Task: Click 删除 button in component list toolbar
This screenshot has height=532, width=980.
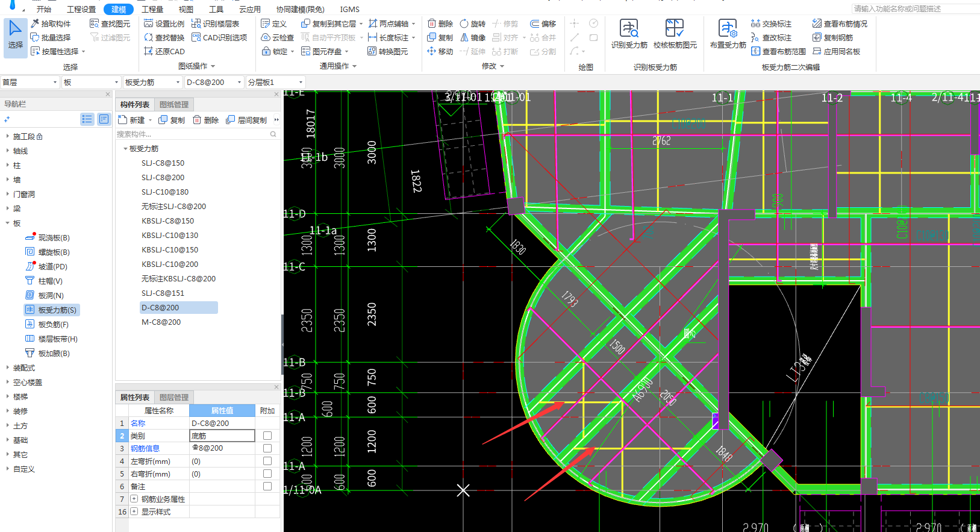Action: [206, 120]
